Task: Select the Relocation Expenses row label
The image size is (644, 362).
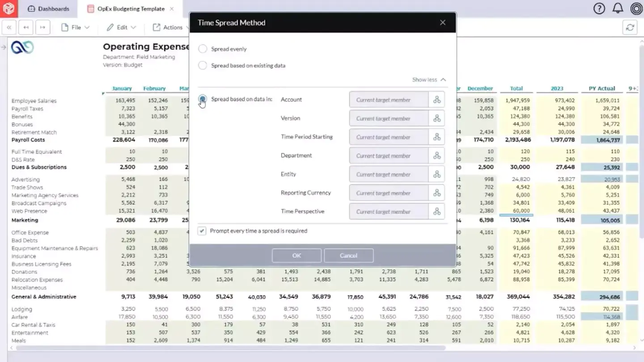Action: point(37,280)
